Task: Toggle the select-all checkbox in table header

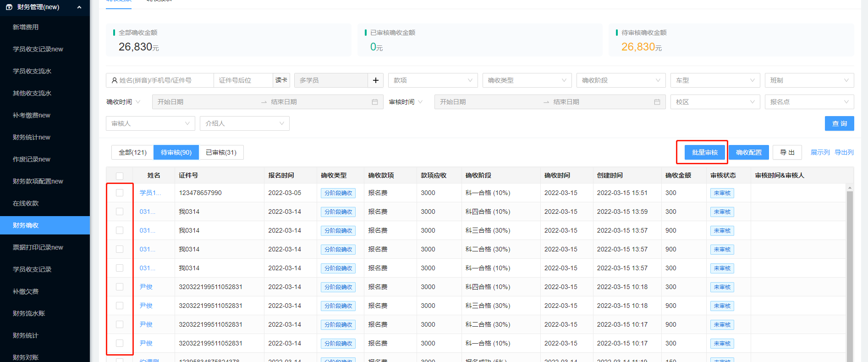Action: click(x=120, y=176)
